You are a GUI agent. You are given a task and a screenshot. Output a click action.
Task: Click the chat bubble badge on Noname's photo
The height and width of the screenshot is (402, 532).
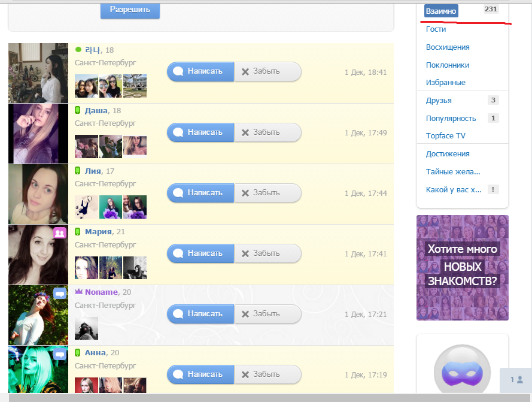60,293
